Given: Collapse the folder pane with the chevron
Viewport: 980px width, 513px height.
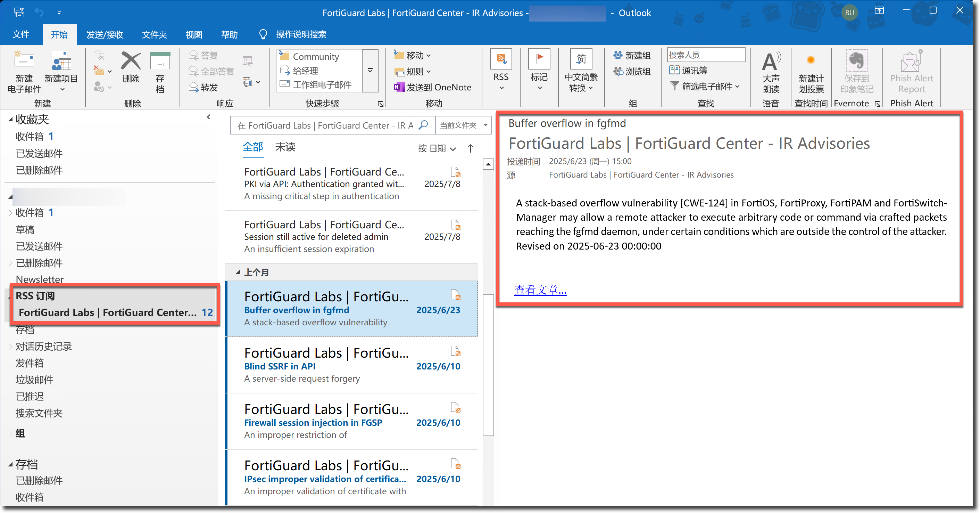Looking at the screenshot, I should coord(208,117).
